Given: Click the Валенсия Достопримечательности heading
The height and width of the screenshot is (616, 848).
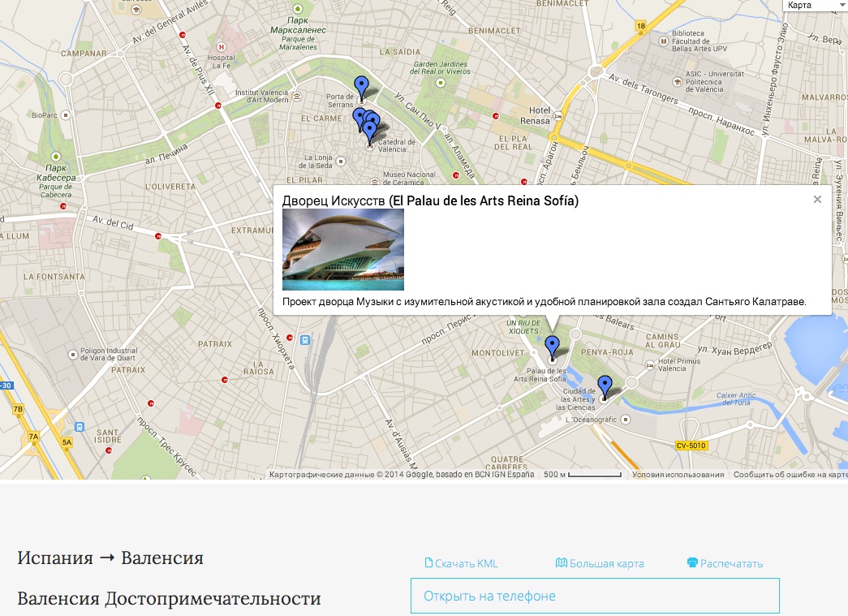Looking at the screenshot, I should click(170, 599).
